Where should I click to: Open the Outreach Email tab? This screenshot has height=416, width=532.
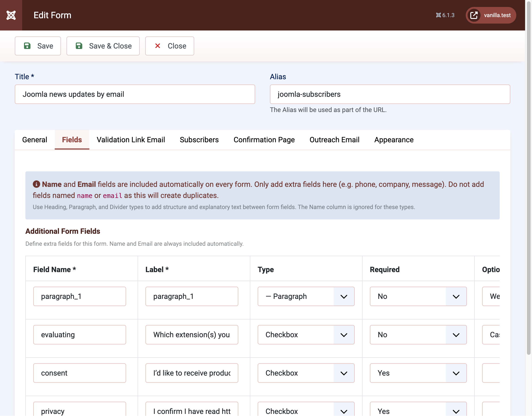tap(334, 140)
